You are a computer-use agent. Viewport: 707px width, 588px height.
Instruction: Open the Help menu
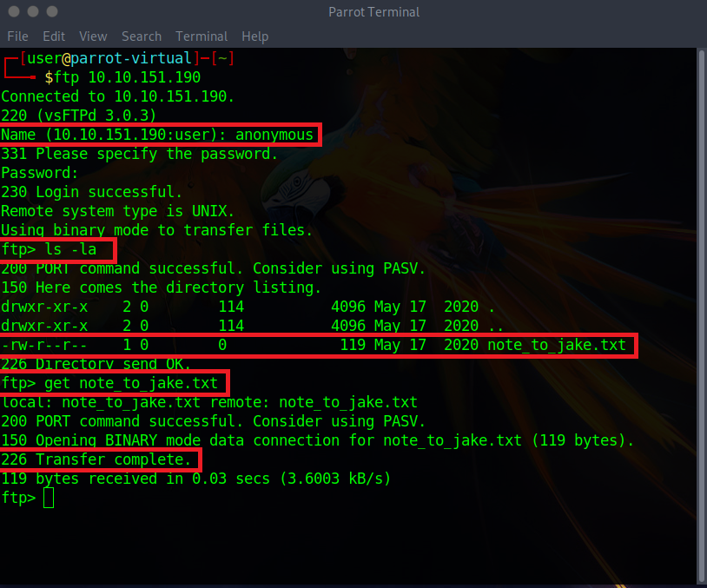(254, 36)
